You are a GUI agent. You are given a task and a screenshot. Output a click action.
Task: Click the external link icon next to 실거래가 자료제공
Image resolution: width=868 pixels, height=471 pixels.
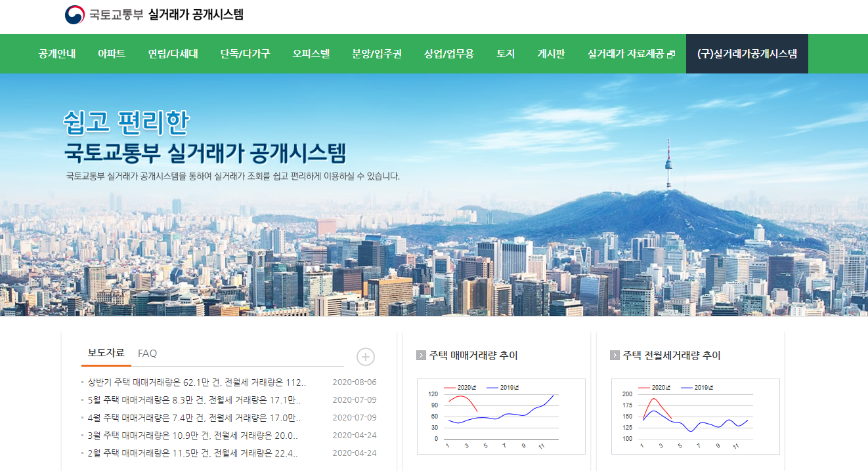670,54
